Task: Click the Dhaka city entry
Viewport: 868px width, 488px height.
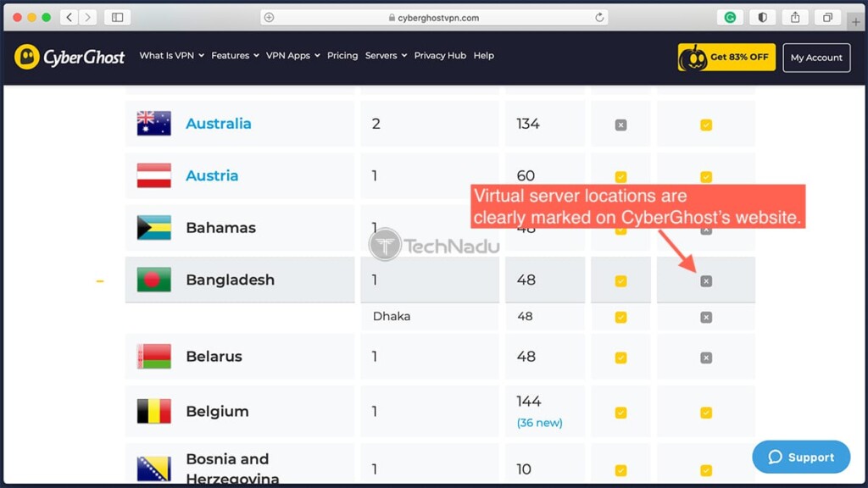Action: tap(392, 317)
